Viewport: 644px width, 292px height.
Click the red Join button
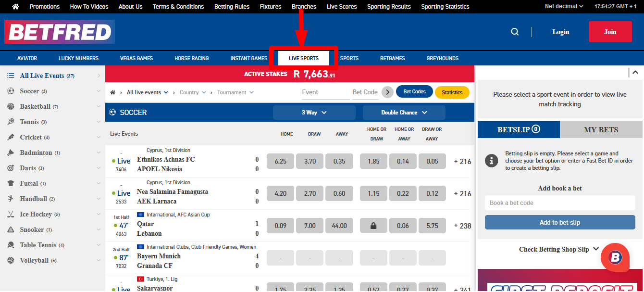coord(610,32)
